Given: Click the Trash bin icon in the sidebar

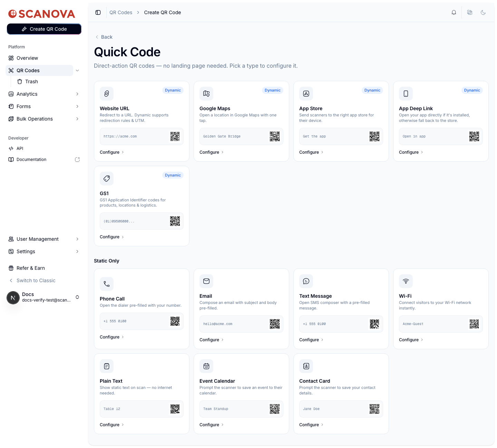Looking at the screenshot, I should click(20, 82).
